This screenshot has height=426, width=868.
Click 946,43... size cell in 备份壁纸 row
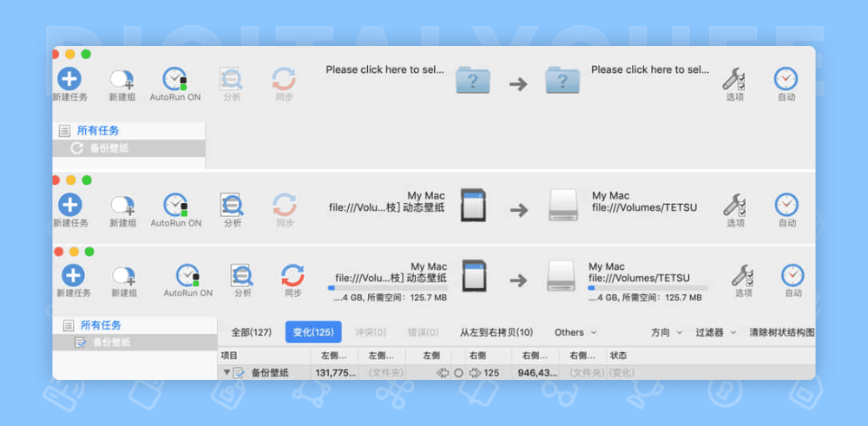point(537,373)
